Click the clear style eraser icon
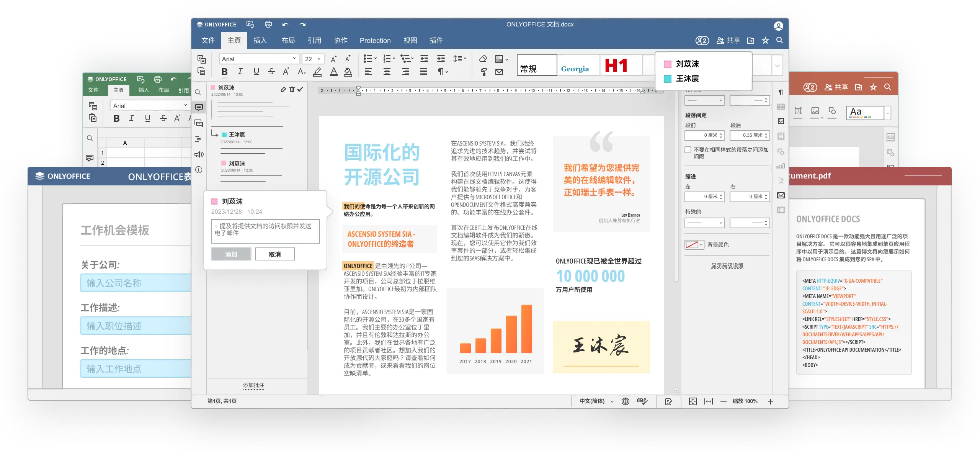980x452 pixels. 483,59
